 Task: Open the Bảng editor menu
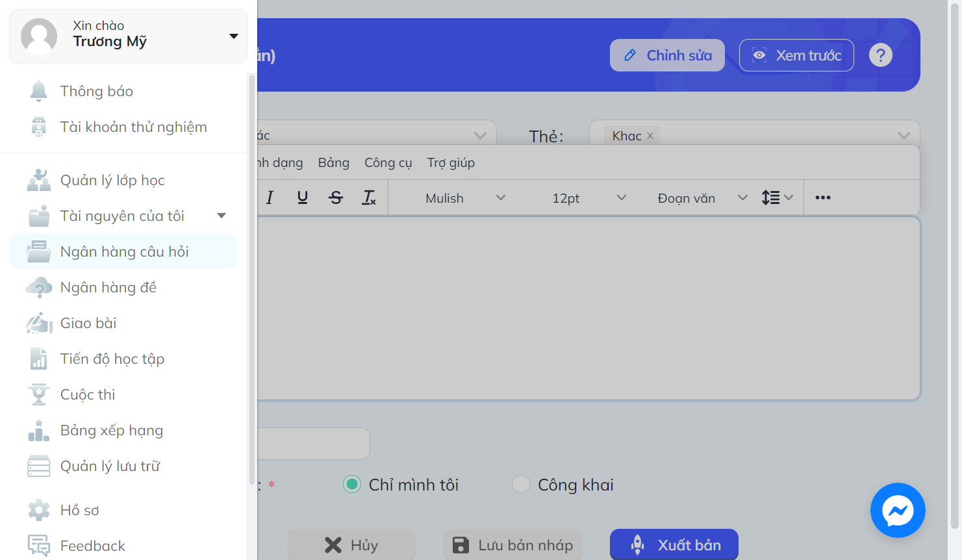(x=334, y=162)
